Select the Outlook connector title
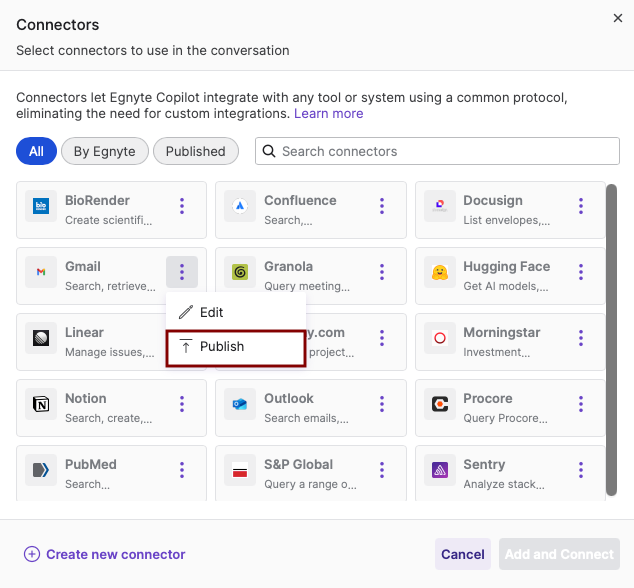This screenshot has height=588, width=634. click(289, 398)
